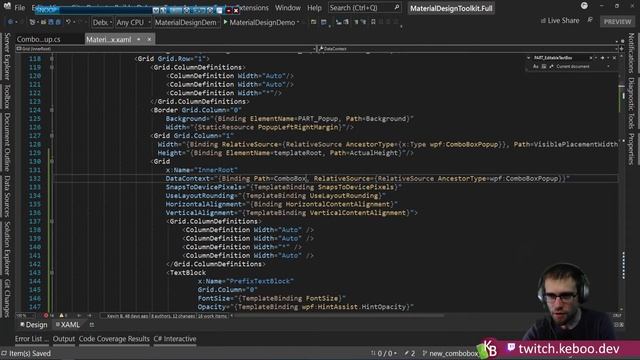
Task: Open the Server Explorer side panel
Action: point(7,56)
